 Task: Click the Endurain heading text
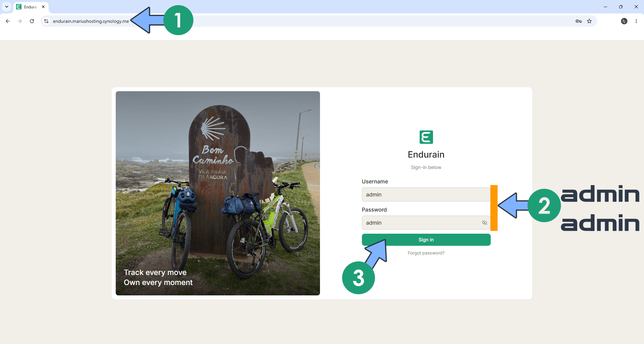426,155
